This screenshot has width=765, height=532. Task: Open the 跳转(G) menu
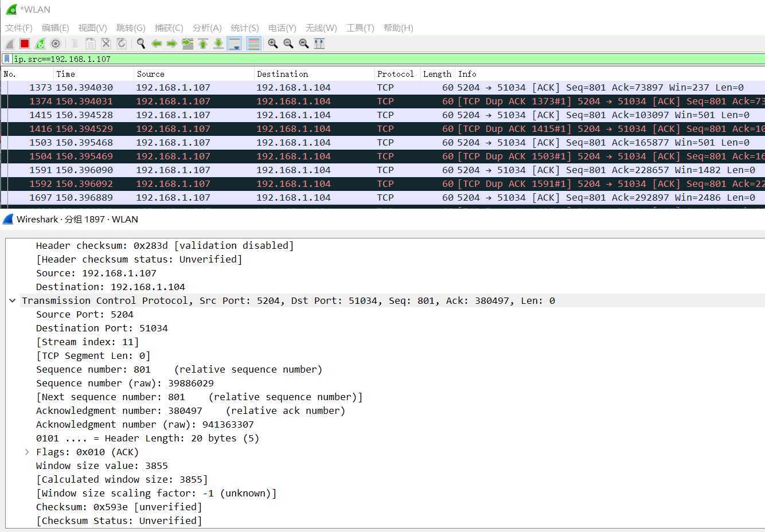[131, 28]
